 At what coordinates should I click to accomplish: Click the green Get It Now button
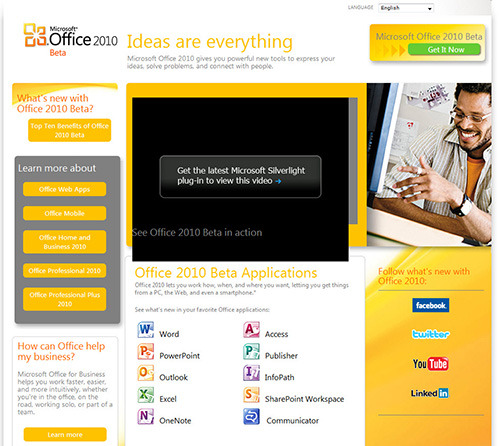(444, 50)
